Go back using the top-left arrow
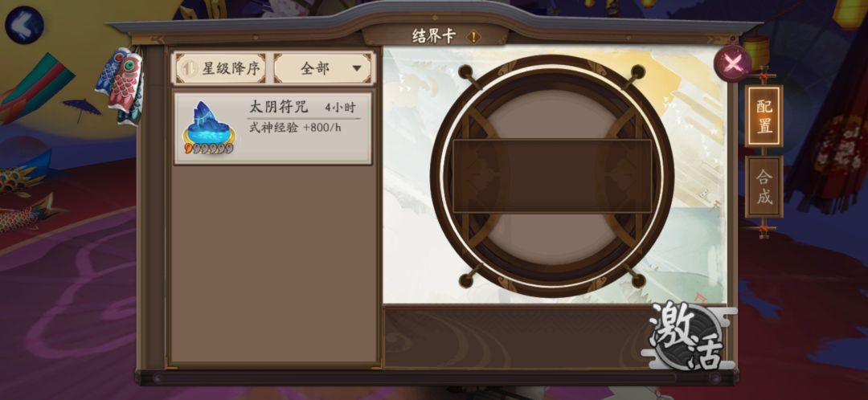Viewport: 868px width, 400px height. (24, 26)
